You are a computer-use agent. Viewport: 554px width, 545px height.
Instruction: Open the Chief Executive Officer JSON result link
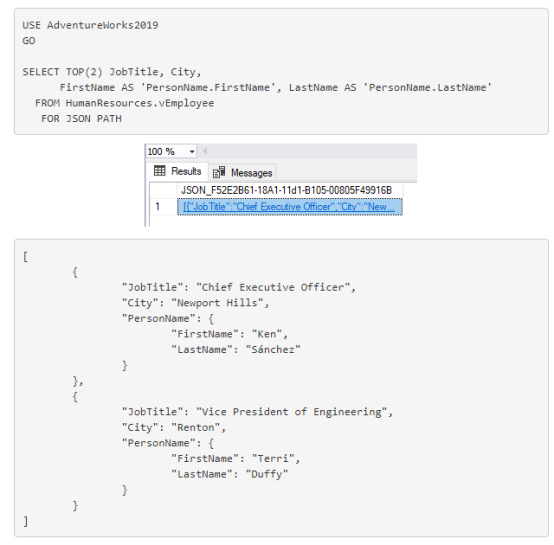coord(289,207)
